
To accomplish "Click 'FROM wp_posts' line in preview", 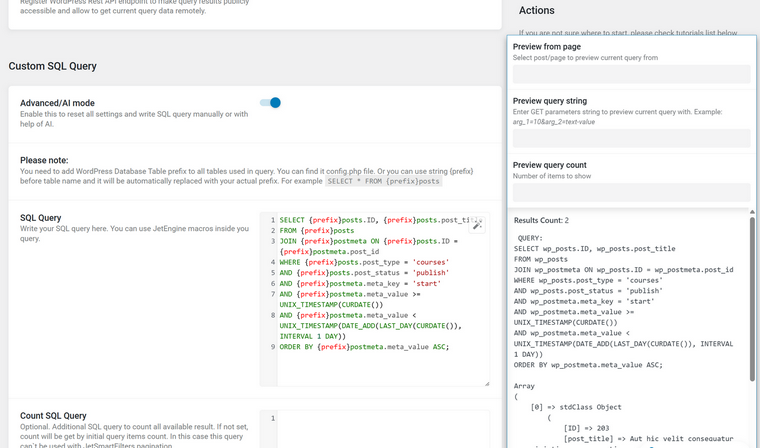I will 540,259.
